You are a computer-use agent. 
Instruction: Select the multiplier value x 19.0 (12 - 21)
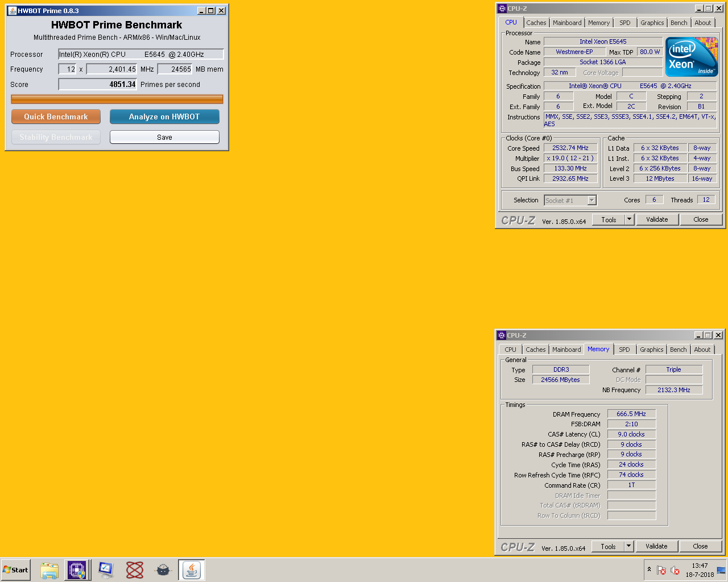pyautogui.click(x=570, y=158)
